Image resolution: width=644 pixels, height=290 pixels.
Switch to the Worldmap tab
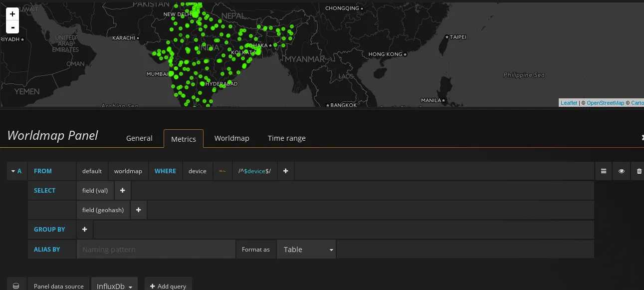pos(231,138)
